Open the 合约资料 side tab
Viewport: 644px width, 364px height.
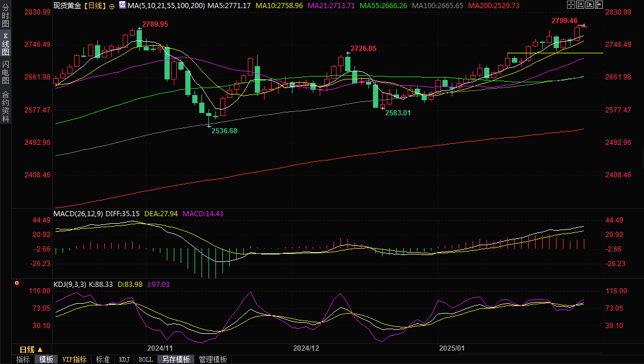5,106
